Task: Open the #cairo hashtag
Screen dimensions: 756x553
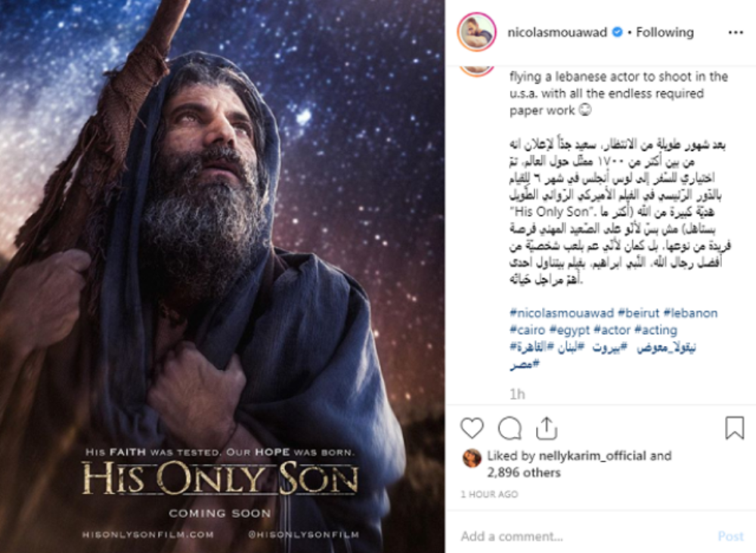Action: coord(527,330)
